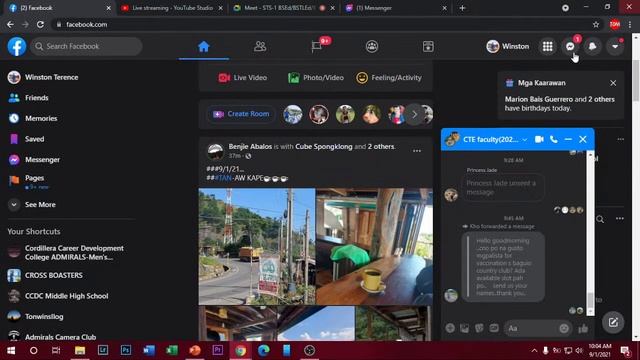This screenshot has height=360, width=640.
Task: Switch to the Messenger browser tab
Action: click(x=396, y=8)
